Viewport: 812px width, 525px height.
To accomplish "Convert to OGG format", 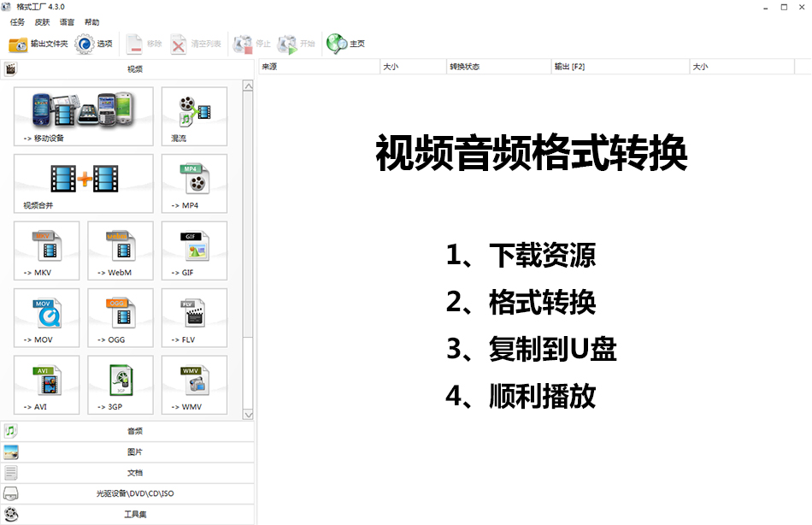I will [x=121, y=318].
